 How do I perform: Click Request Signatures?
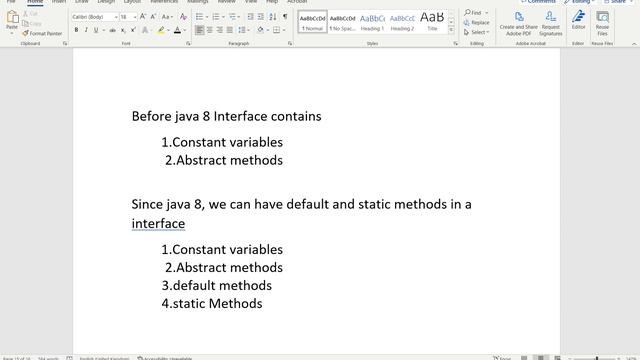(551, 23)
